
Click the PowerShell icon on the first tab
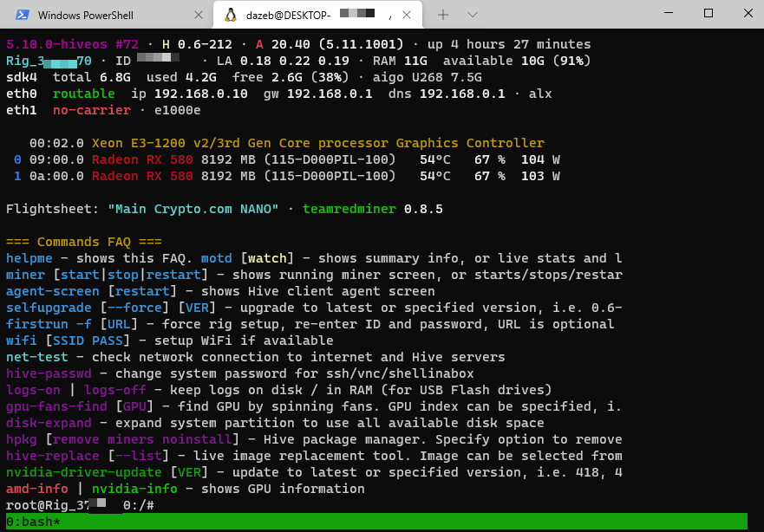[x=22, y=15]
